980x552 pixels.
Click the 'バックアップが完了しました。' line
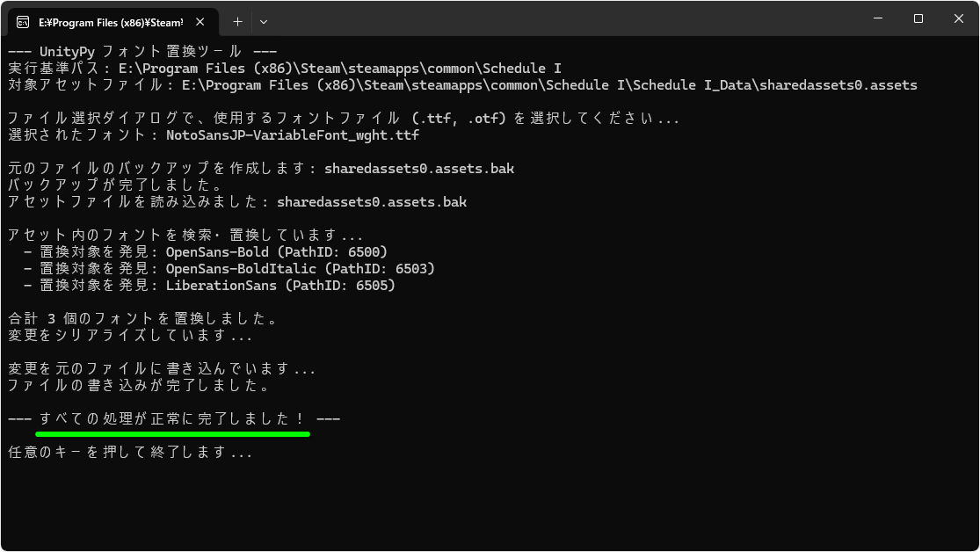pos(116,185)
